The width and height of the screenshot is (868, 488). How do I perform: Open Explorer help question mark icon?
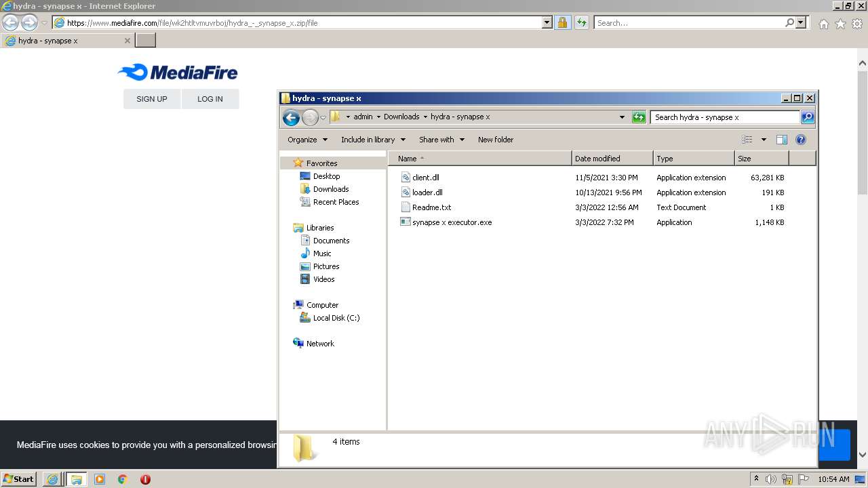tap(801, 140)
